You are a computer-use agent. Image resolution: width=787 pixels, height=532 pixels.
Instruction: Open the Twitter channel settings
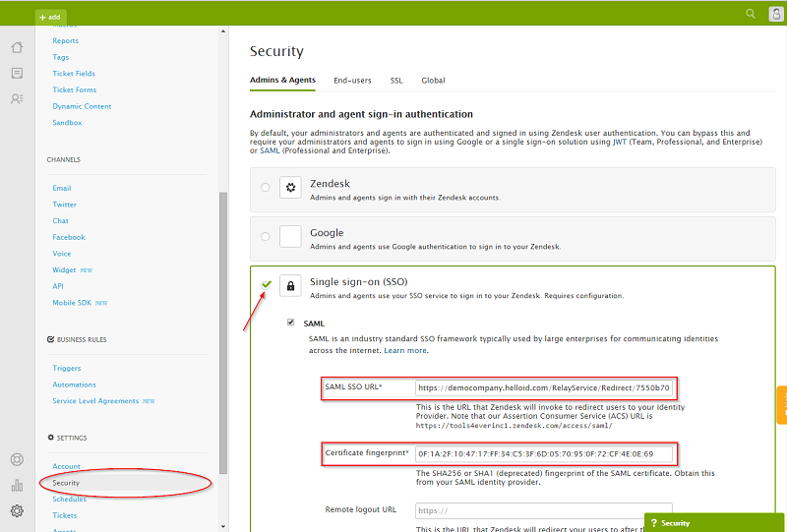(64, 205)
